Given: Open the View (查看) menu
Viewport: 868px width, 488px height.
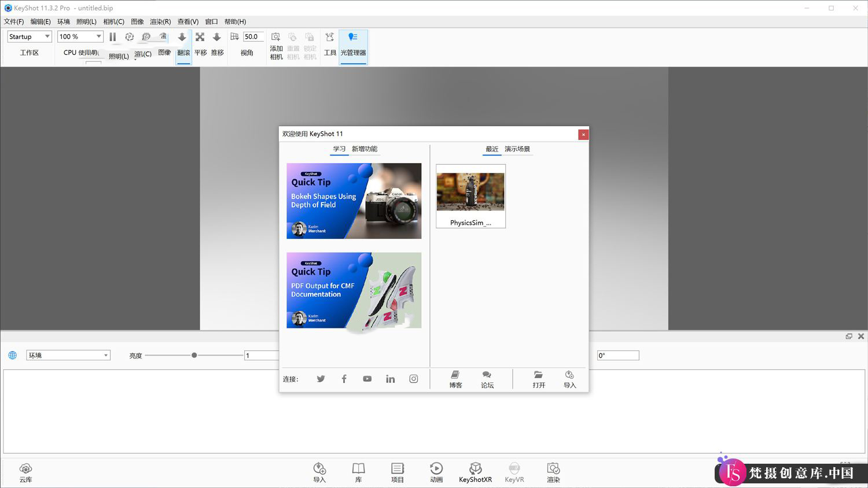Looking at the screenshot, I should pyautogui.click(x=188, y=21).
